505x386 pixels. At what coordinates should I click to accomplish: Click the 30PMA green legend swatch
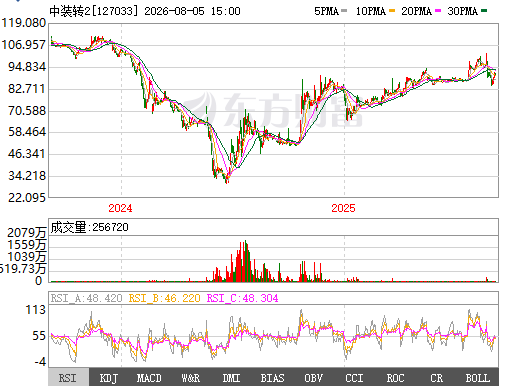pos(484,11)
